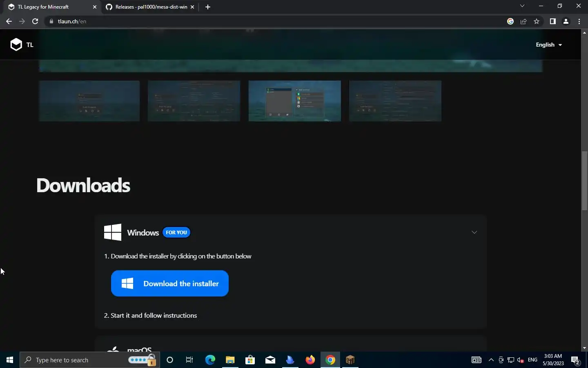This screenshot has width=588, height=368.
Task: Open Chrome three-dot menu
Action: [x=579, y=21]
